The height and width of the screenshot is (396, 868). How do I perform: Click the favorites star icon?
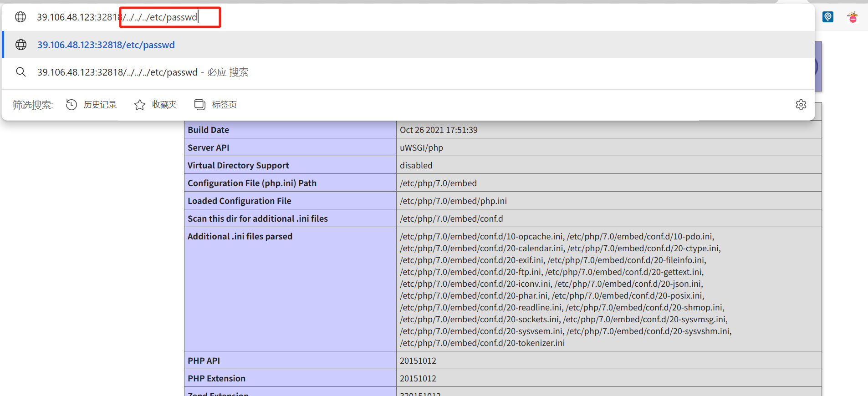pyautogui.click(x=140, y=105)
